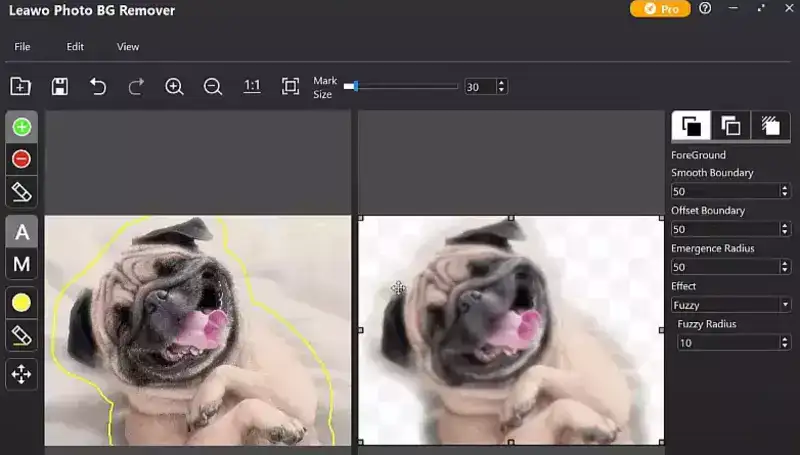Image resolution: width=800 pixels, height=455 pixels.
Task: Adjust the Mark Size slider handle
Action: pyautogui.click(x=356, y=86)
